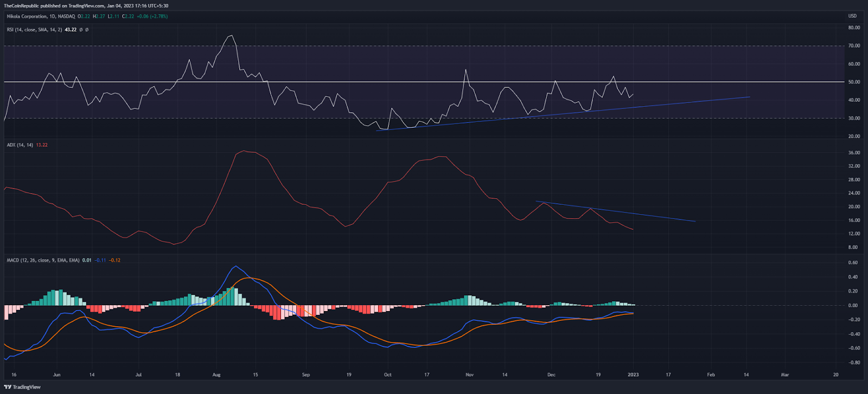Viewport: 868px width, 394px height.
Task: Click the 'Mar' date label on time axis
Action: 784,375
